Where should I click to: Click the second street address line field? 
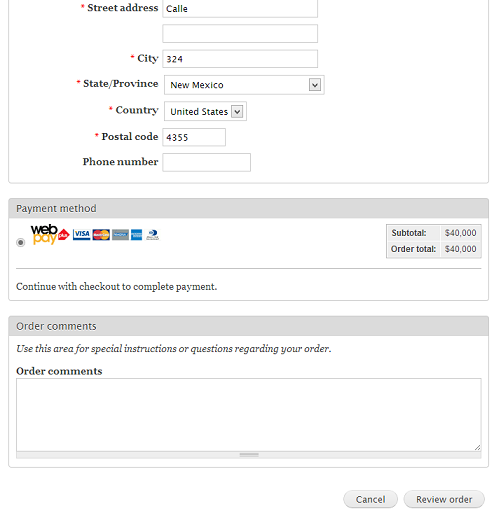point(240,34)
